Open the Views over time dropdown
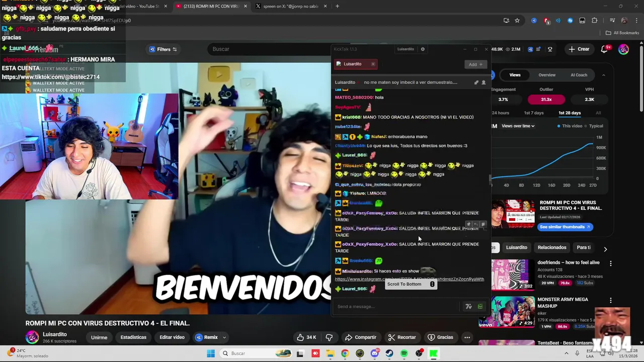644x362 pixels. tap(518, 126)
